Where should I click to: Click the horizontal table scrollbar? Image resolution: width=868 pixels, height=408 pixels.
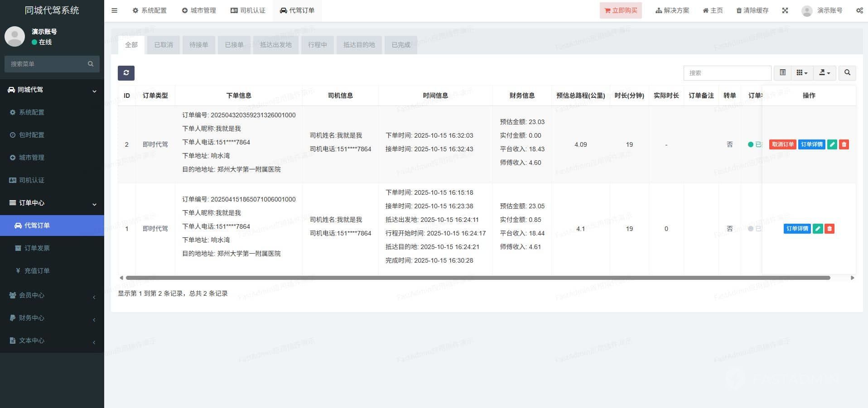[x=478, y=278]
